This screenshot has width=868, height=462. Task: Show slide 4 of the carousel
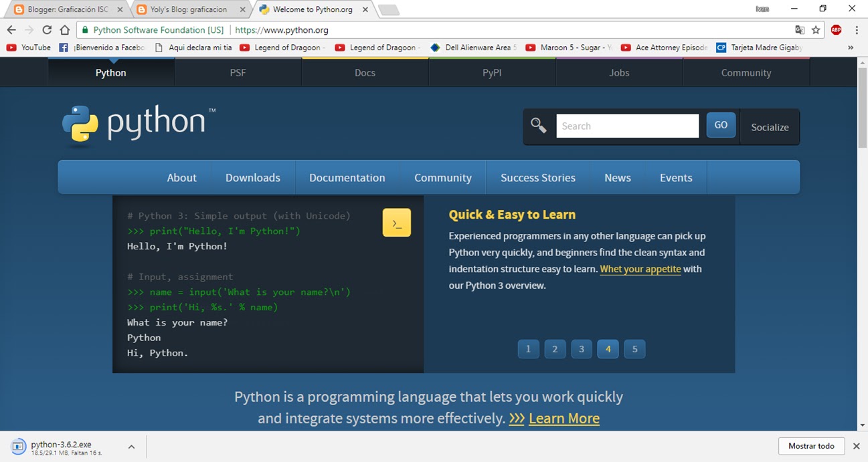pos(608,349)
